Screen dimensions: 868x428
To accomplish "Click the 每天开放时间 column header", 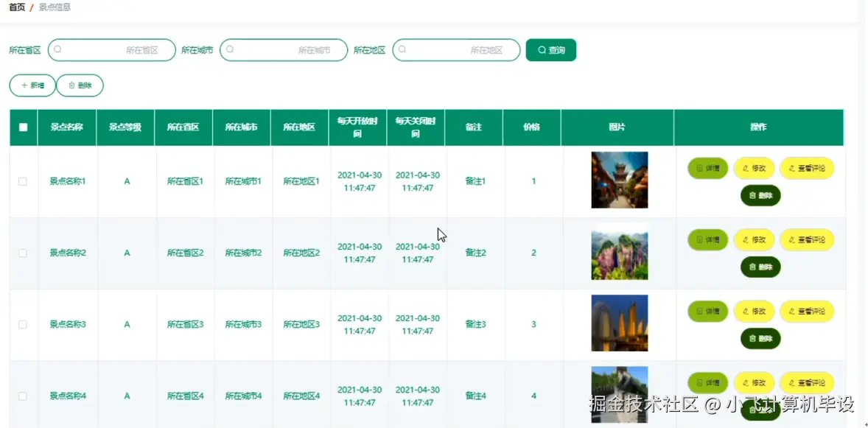I will tap(357, 127).
